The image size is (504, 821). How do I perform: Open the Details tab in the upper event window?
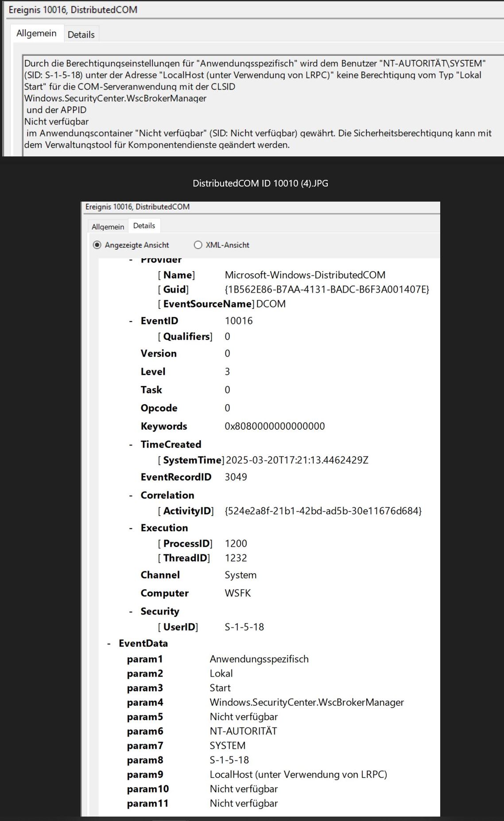(81, 35)
